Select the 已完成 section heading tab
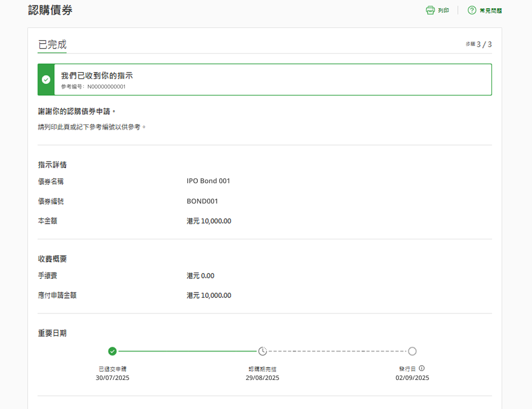Image resolution: width=532 pixels, height=409 pixels. 52,44
